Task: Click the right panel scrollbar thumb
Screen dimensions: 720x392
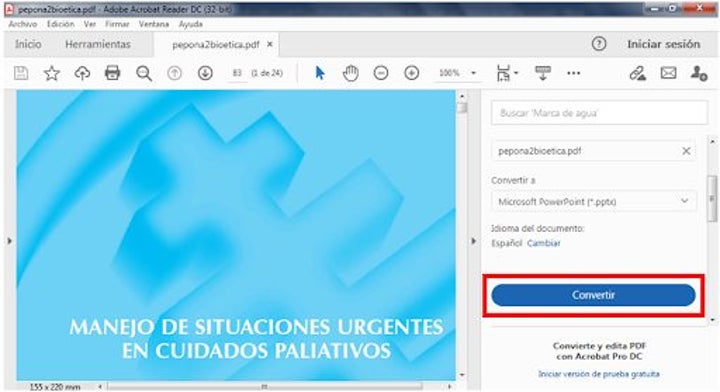Action: click(x=712, y=198)
